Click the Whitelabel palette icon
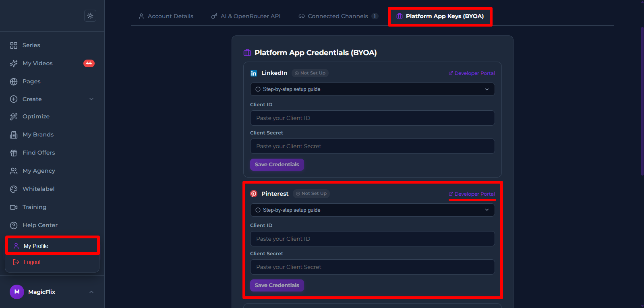Viewport: 644px width, 308px height. (x=14, y=189)
